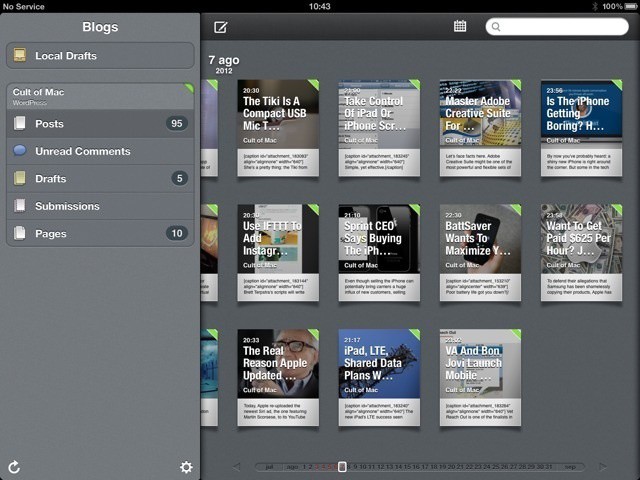Click the refresh icon in the sidebar
Viewport: 640px width, 480px height.
pos(14,467)
